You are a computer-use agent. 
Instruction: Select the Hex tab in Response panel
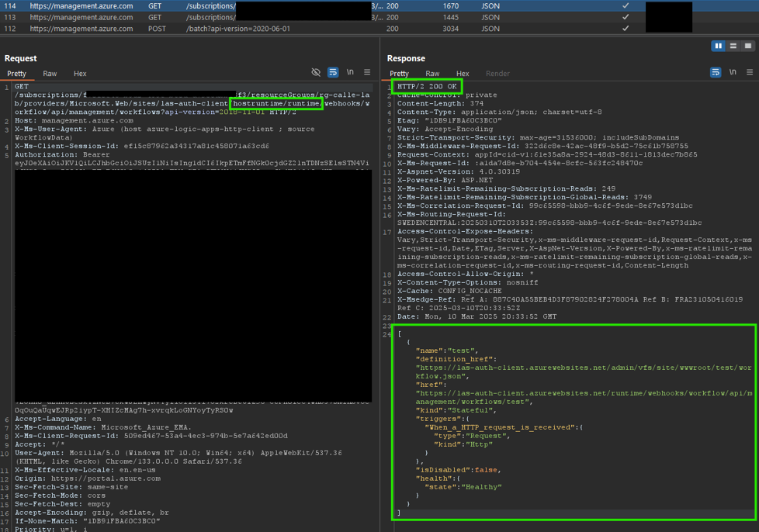[463, 74]
